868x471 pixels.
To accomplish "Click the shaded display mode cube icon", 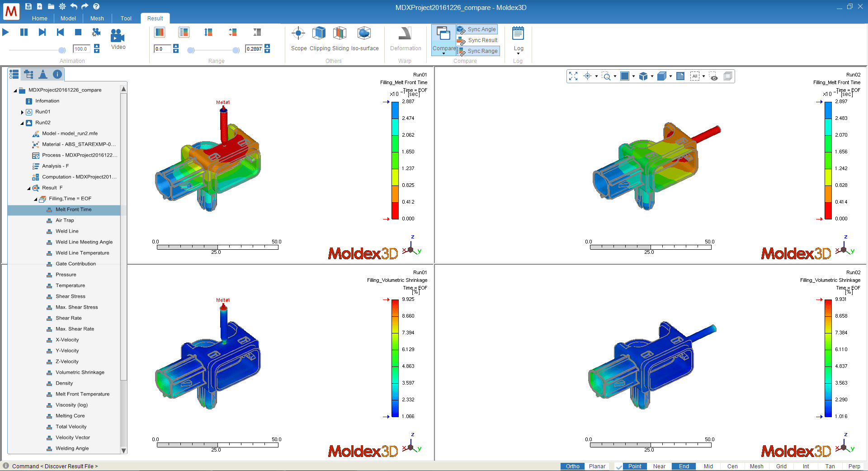I will pos(662,76).
